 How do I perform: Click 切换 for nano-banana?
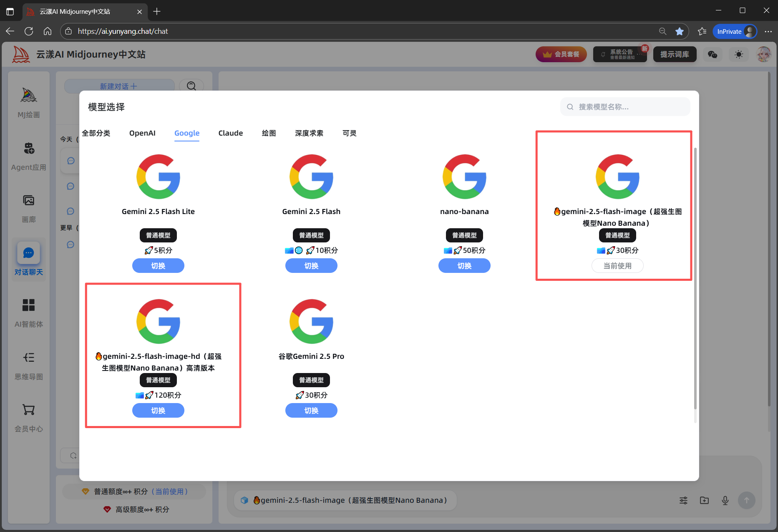pyautogui.click(x=464, y=266)
